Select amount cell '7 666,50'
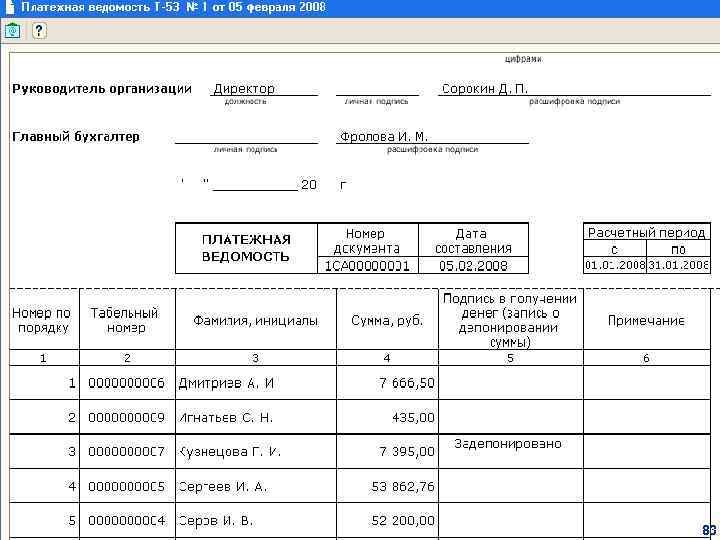720x540 pixels. pyautogui.click(x=387, y=382)
